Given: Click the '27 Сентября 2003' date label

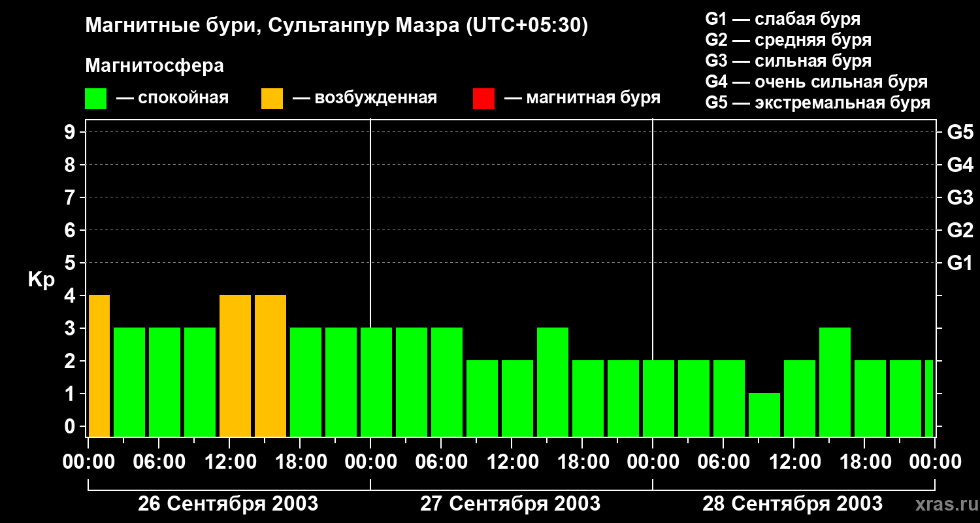Looking at the screenshot, I should click(x=510, y=504).
